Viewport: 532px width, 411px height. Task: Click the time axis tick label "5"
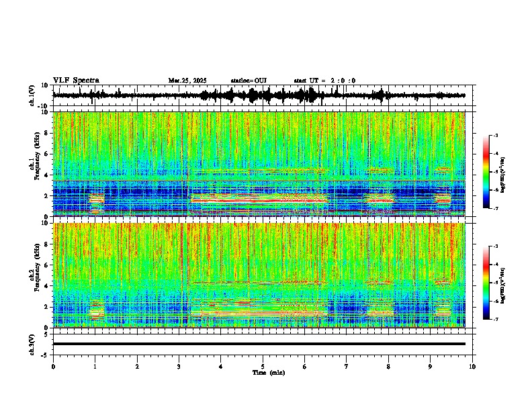click(263, 367)
